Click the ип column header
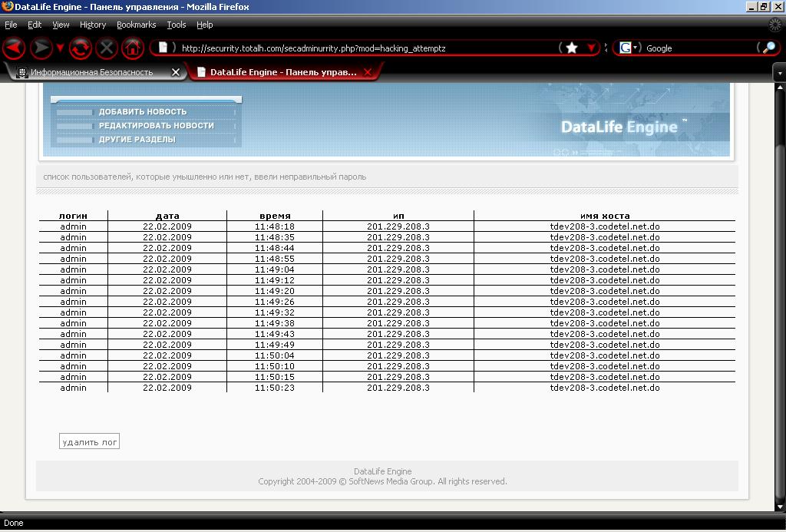Viewport: 786px width, 532px height. coord(398,216)
